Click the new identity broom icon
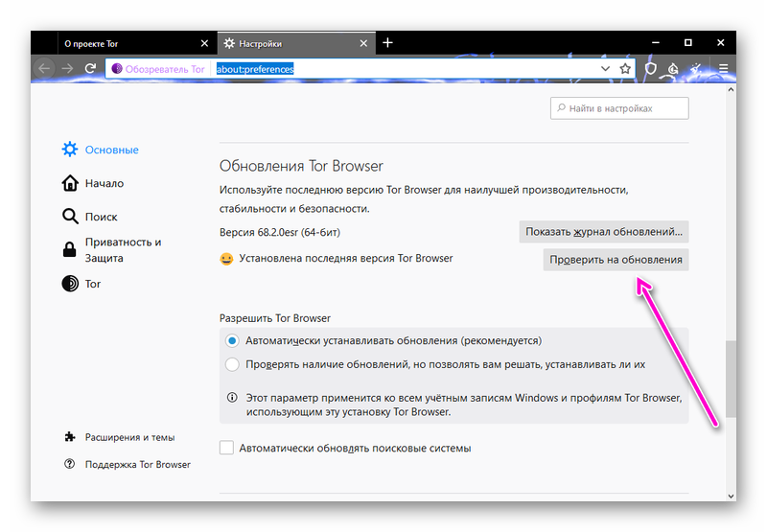Image resolution: width=767 pixels, height=532 pixels. click(696, 68)
